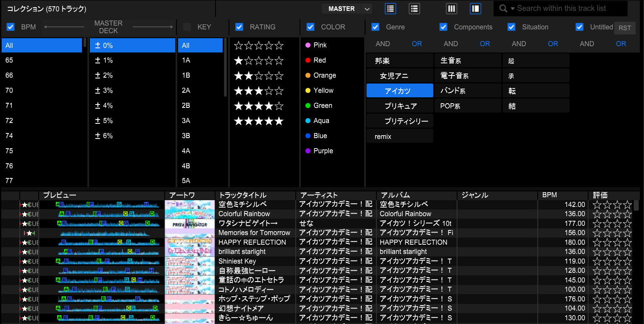Expand the search field category arrow

tap(513, 9)
